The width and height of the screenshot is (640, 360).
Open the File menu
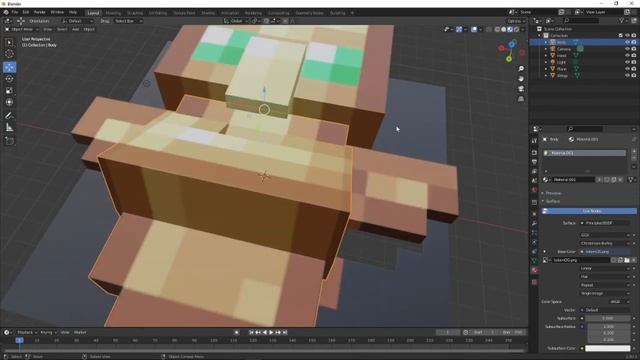[15, 12]
